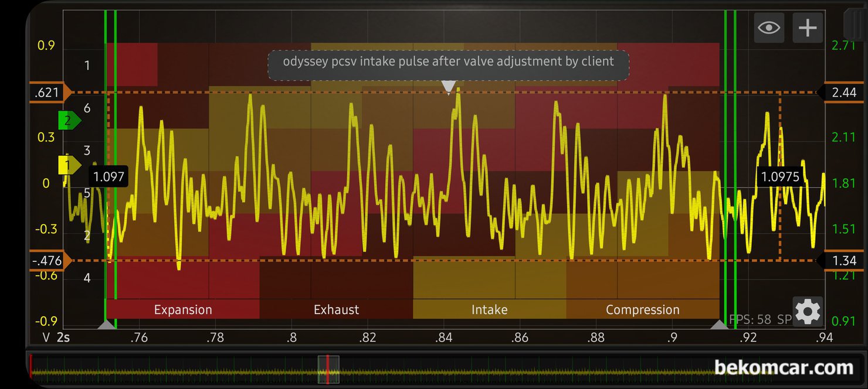Tap the plus button to add item
The height and width of the screenshot is (389, 868).
pos(808,28)
